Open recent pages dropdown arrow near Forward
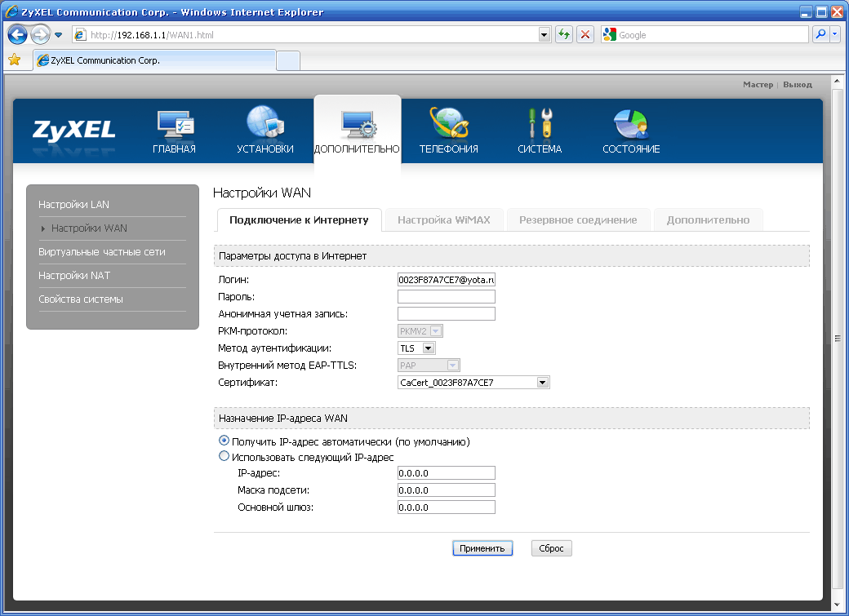The height and width of the screenshot is (616, 849). click(x=59, y=35)
